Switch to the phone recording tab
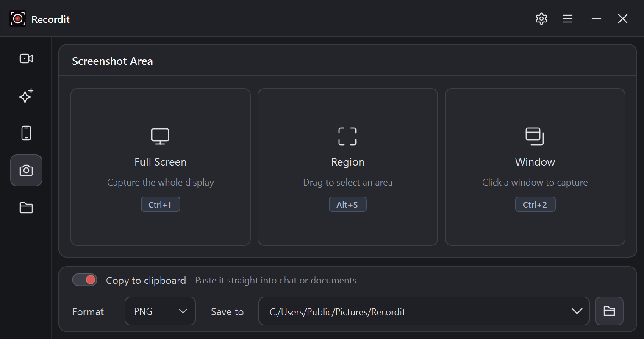Image resolution: width=644 pixels, height=339 pixels. [x=26, y=133]
